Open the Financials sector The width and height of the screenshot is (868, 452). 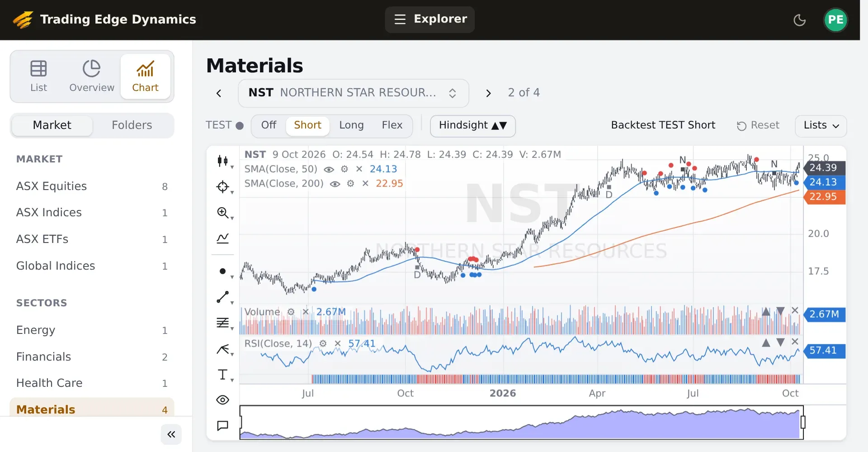coord(92,357)
